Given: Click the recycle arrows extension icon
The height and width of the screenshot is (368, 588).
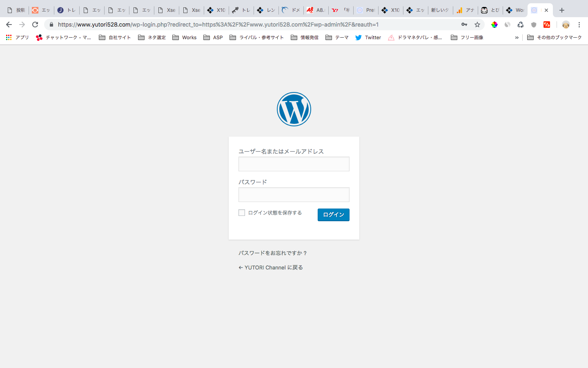Looking at the screenshot, I should click(x=521, y=25).
